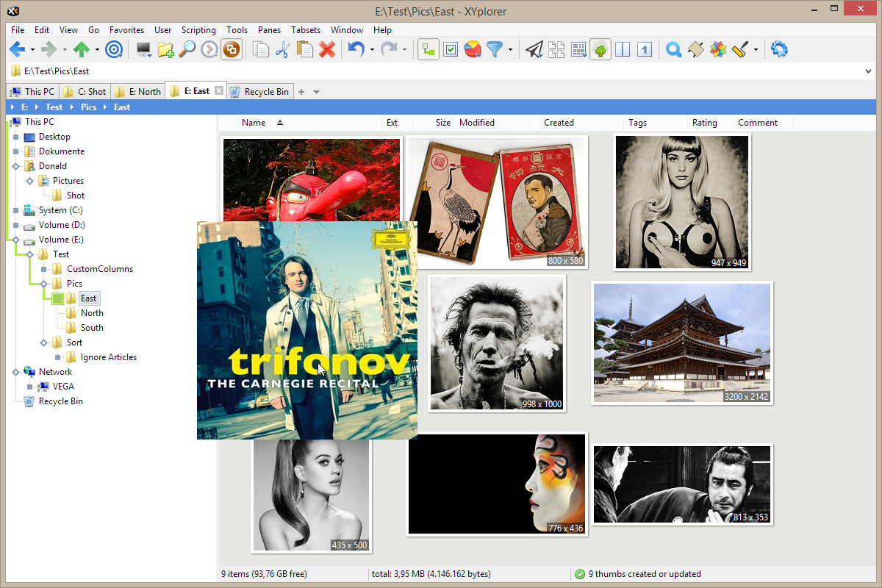
Task: Click the pie chart color filters icon
Action: pos(473,50)
